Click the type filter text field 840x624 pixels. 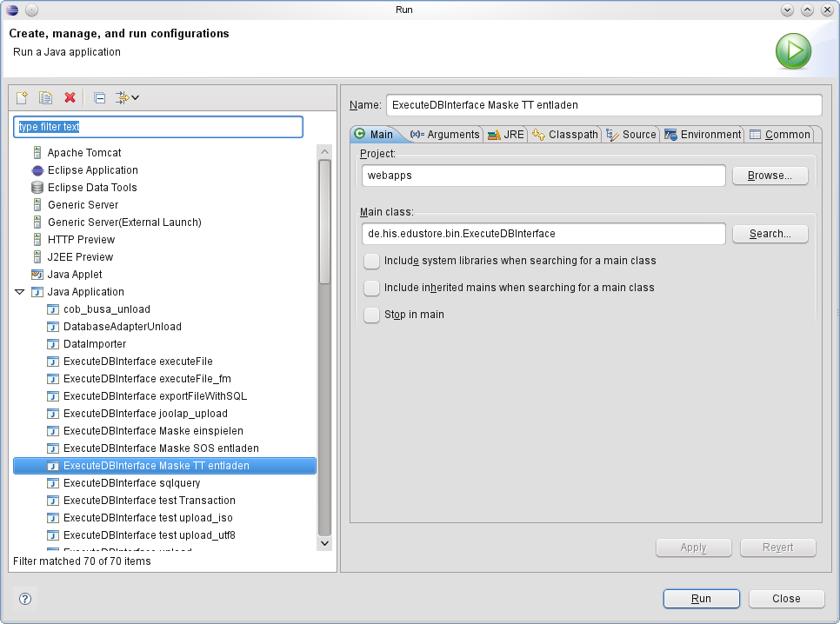[x=158, y=127]
